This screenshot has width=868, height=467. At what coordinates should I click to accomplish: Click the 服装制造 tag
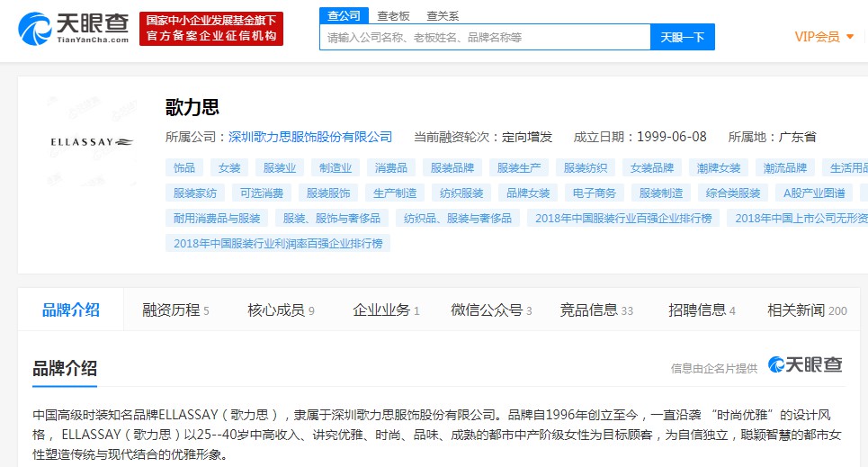tap(661, 193)
